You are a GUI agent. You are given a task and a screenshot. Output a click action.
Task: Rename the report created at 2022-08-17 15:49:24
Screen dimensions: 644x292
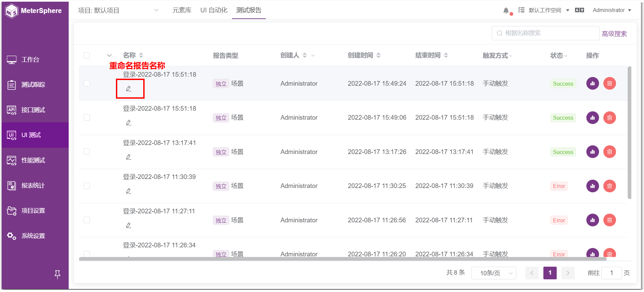[x=129, y=89]
